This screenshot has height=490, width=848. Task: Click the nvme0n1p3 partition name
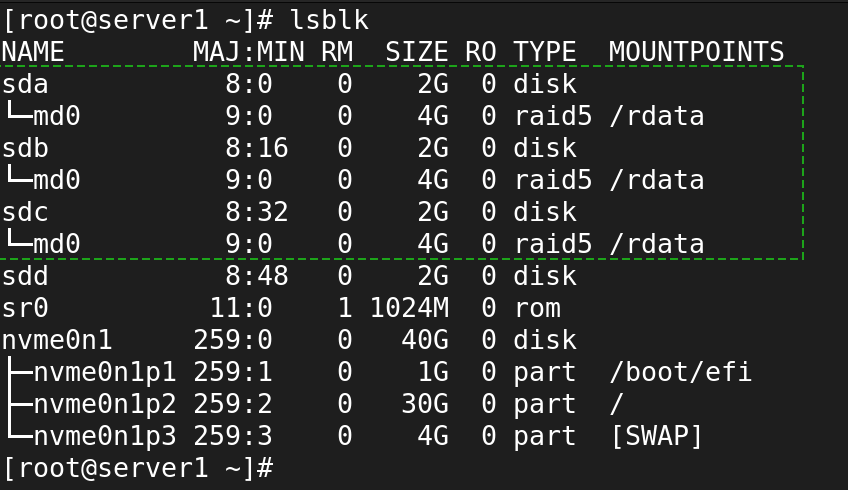click(x=105, y=436)
